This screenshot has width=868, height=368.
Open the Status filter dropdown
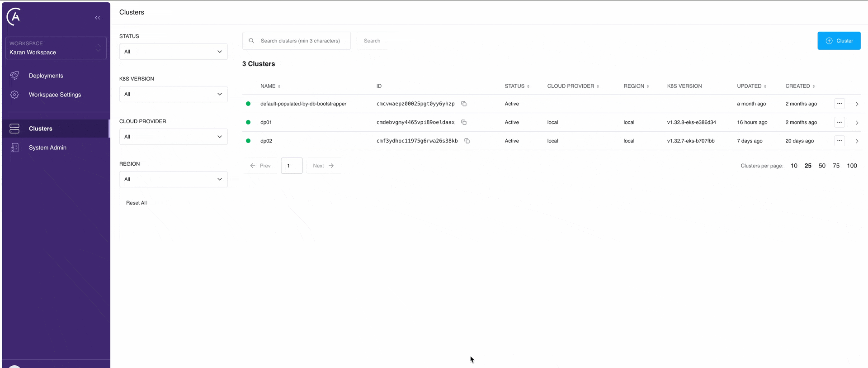173,52
